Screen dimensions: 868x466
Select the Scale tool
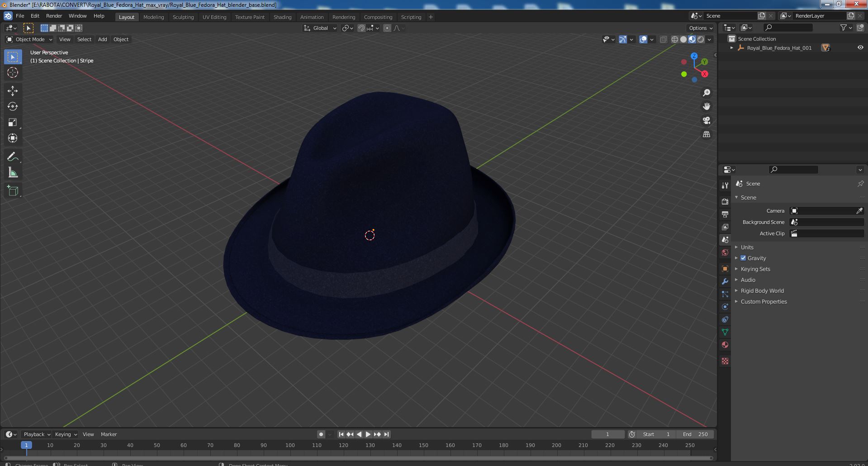pyautogui.click(x=13, y=122)
